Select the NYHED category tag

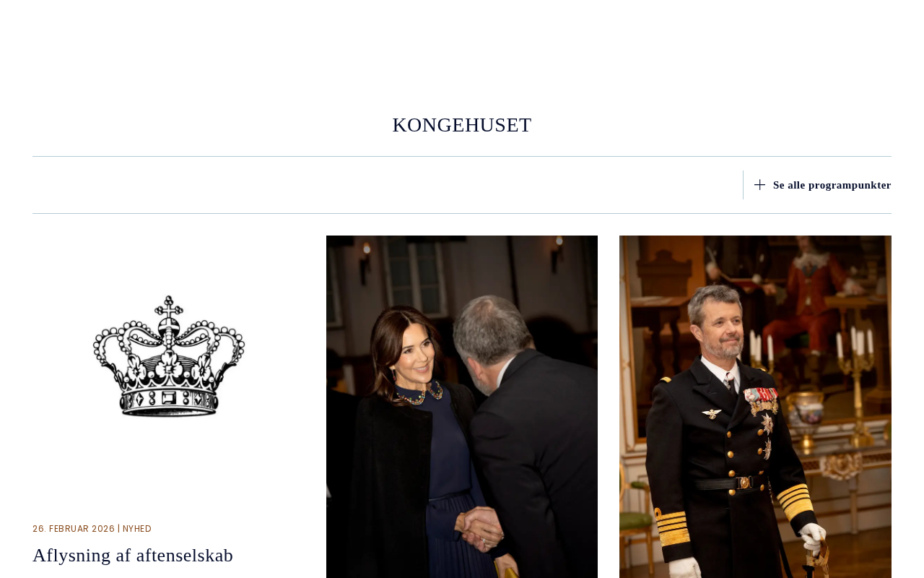tap(137, 529)
